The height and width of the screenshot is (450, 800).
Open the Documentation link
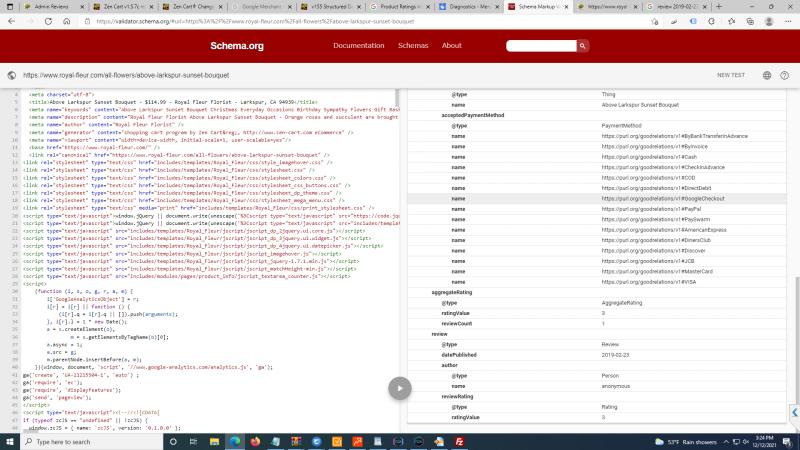pyautogui.click(x=358, y=45)
